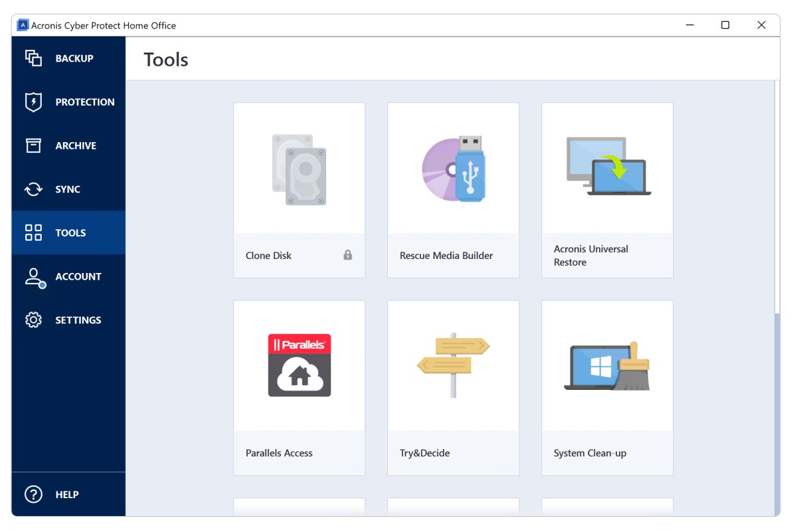Screen dimensions: 797x532
Task: Click the System Clean-up label text
Action: [590, 453]
